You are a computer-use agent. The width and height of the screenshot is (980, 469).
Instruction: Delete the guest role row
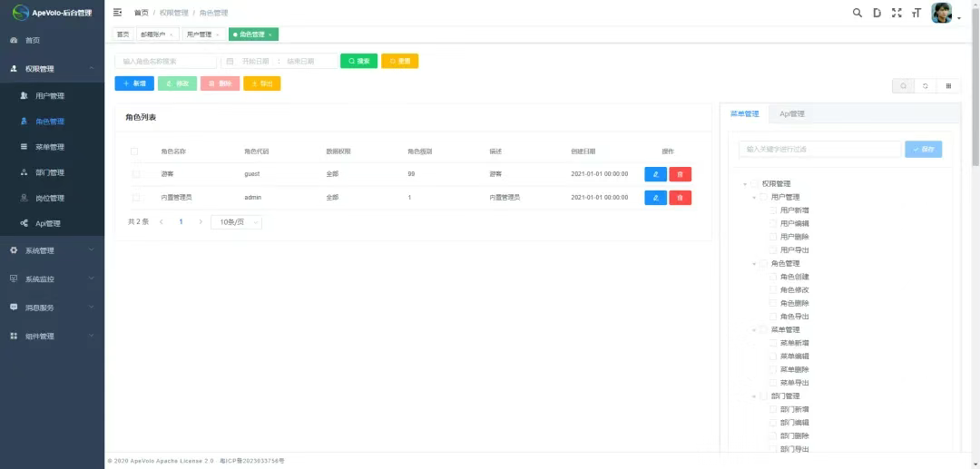click(x=680, y=174)
